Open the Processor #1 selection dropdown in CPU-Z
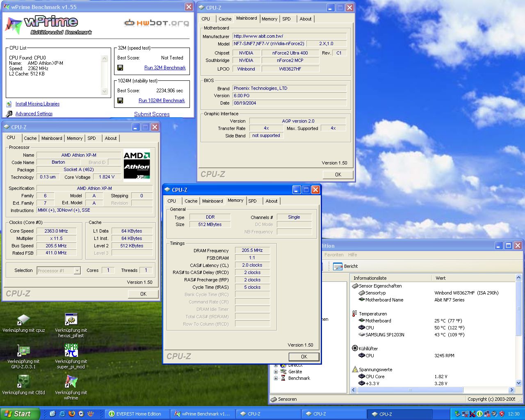The height and width of the screenshot is (420, 525). pos(77,271)
